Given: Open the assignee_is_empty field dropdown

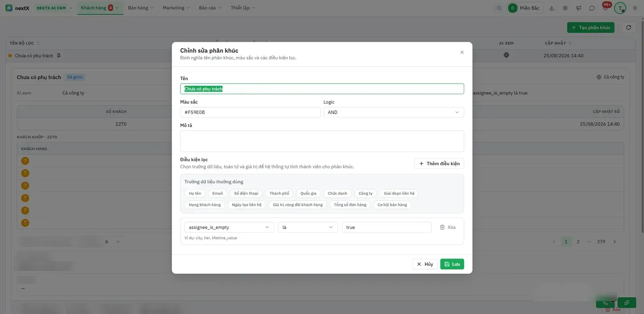Looking at the screenshot, I should 229,227.
